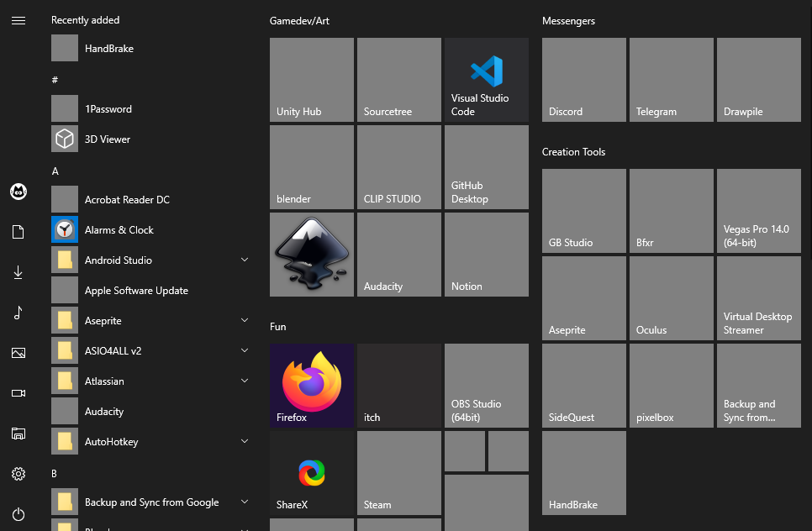
Task: Open the Backup and Sync from... tile
Action: 759,386
